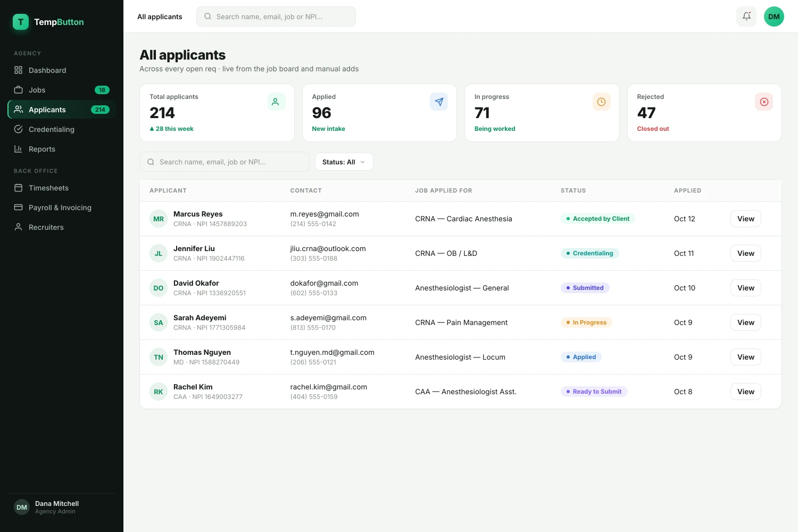Click the Reports chart icon
Viewport: 798px width, 532px height.
[x=18, y=149]
